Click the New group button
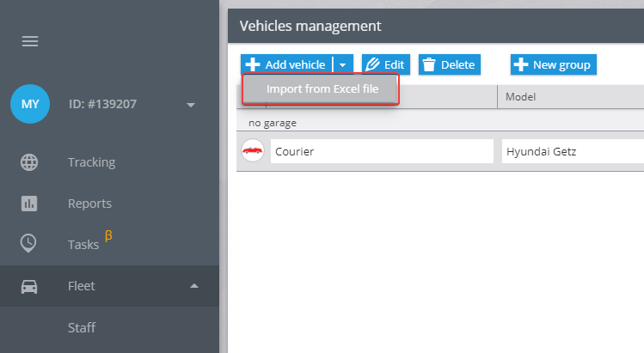This screenshot has width=644, height=353. click(553, 64)
